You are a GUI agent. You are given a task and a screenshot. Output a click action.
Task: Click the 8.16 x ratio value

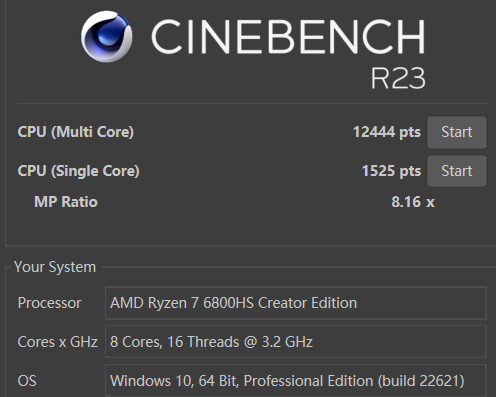coord(413,202)
